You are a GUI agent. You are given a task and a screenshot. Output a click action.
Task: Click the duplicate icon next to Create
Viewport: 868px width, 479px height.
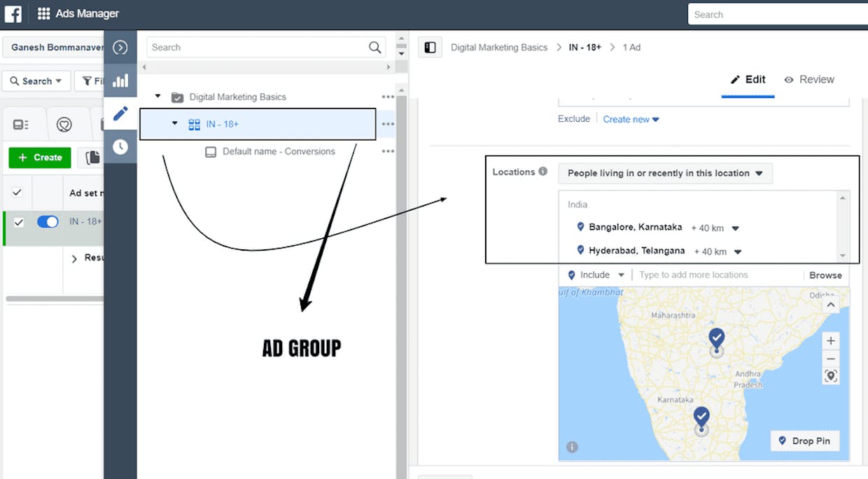pos(92,158)
